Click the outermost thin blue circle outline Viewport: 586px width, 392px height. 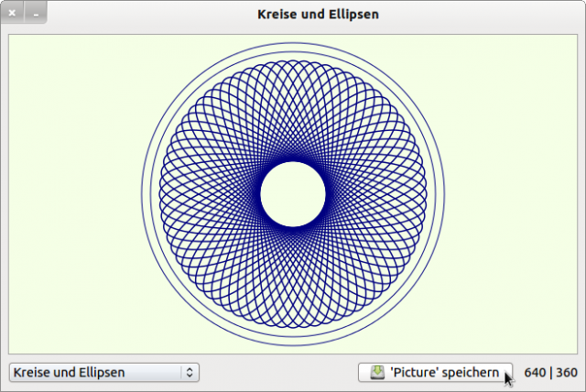(140, 194)
